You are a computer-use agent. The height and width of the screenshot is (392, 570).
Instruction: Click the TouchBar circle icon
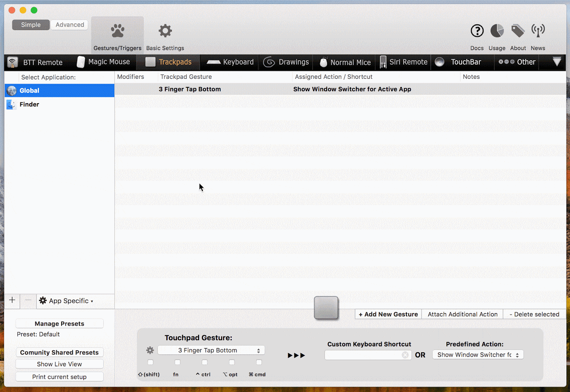coord(439,62)
